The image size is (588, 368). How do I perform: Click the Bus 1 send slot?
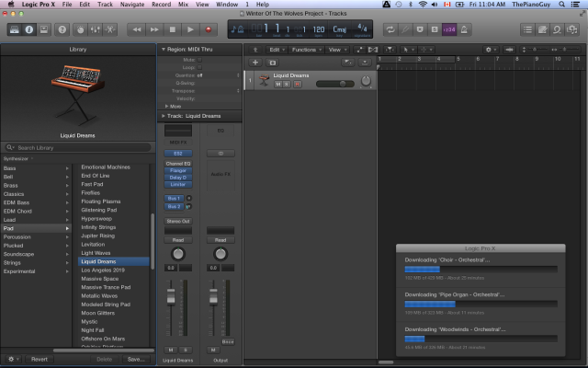pos(174,199)
